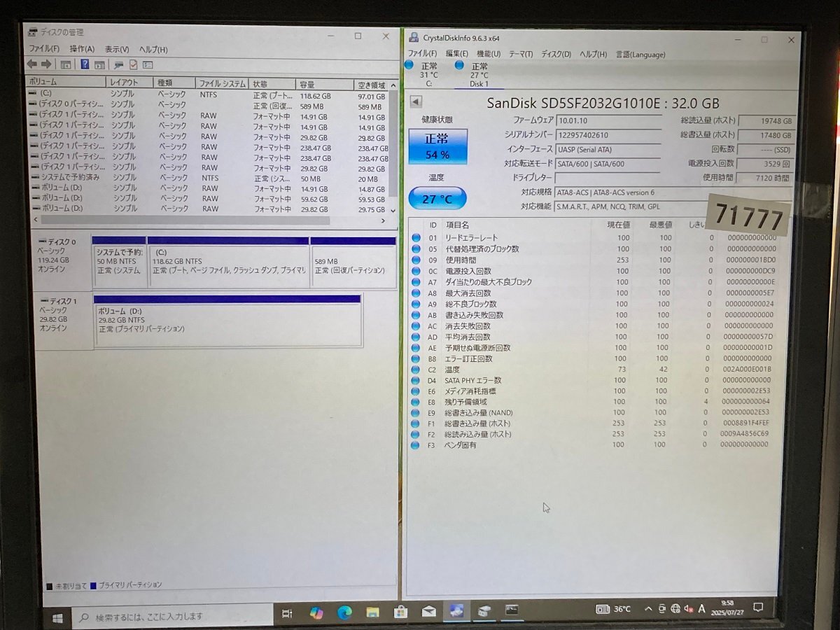This screenshot has height=630, width=840.
Task: Sort volume list by ボリューム column header
Action: click(66, 83)
